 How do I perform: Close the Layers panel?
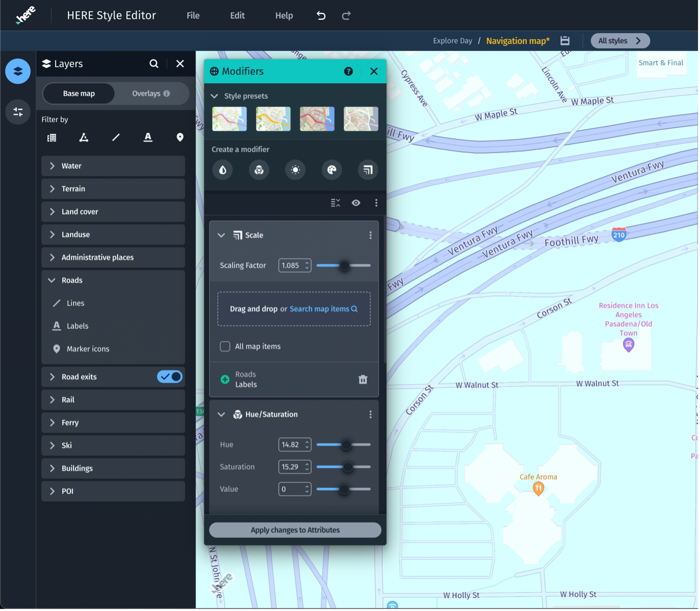(x=180, y=64)
